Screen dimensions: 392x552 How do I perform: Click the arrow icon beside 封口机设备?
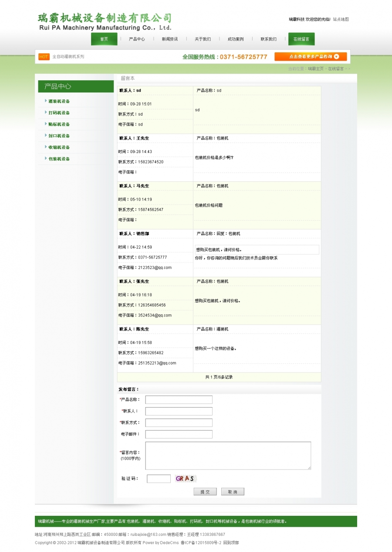tap(46, 135)
